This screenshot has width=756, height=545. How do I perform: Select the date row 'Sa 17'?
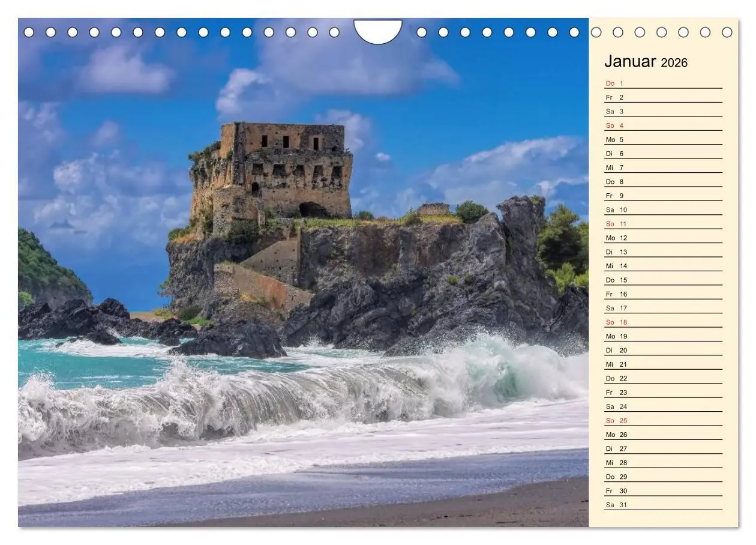[x=663, y=308]
